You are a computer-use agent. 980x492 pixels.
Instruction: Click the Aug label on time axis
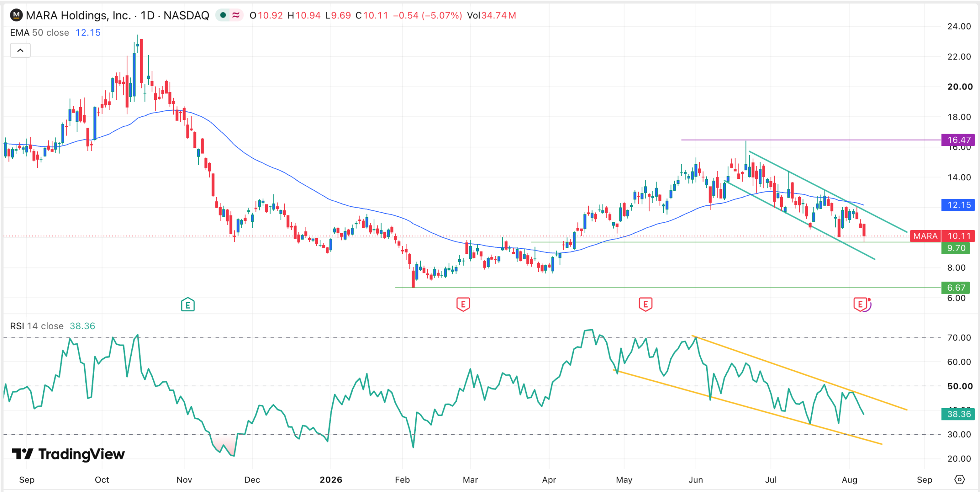(x=849, y=480)
